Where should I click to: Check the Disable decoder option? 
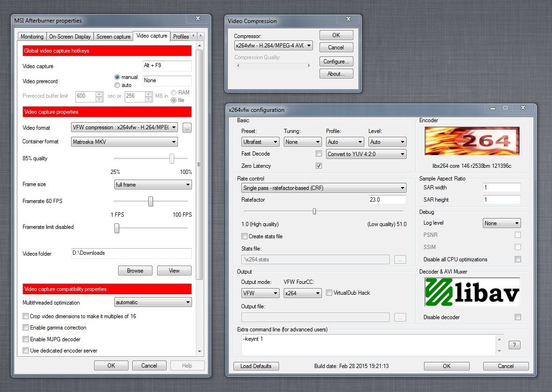(518, 317)
